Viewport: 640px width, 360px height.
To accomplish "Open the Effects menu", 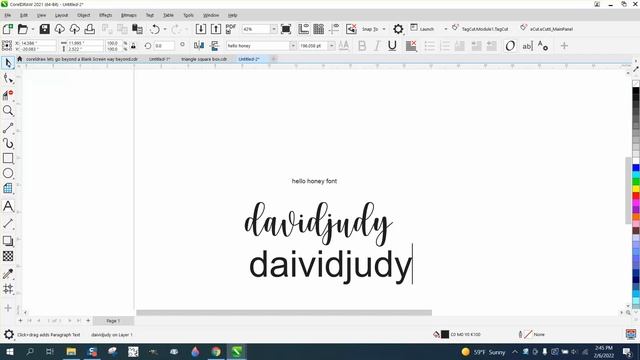I will pos(105,15).
